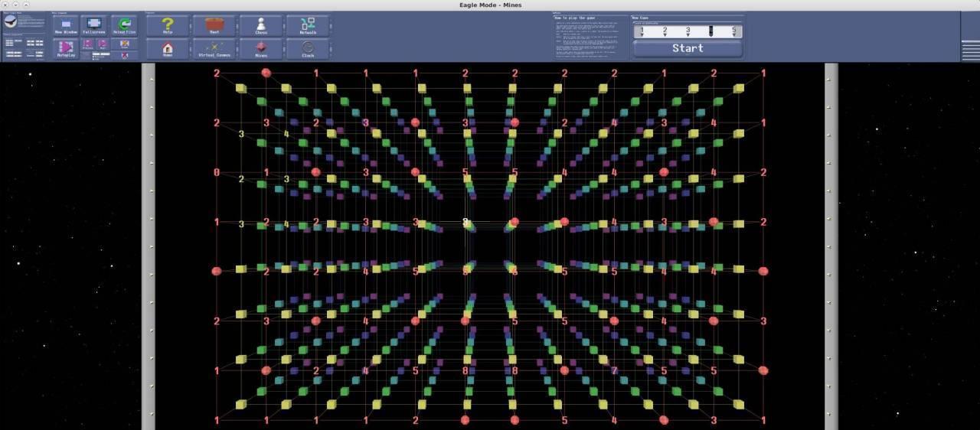Set difficulty level to 1 on slider

(x=642, y=31)
